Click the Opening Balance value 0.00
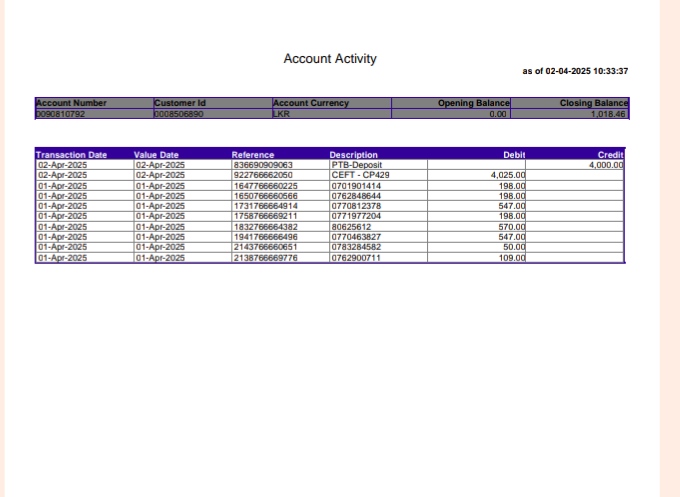The image size is (680, 497). coord(498,114)
